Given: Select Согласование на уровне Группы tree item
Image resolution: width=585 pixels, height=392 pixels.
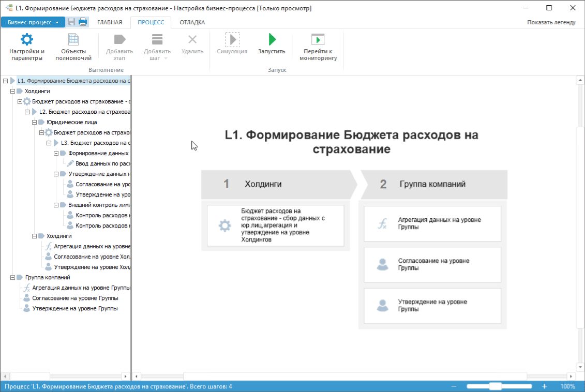Looking at the screenshot, I should pos(75,298).
